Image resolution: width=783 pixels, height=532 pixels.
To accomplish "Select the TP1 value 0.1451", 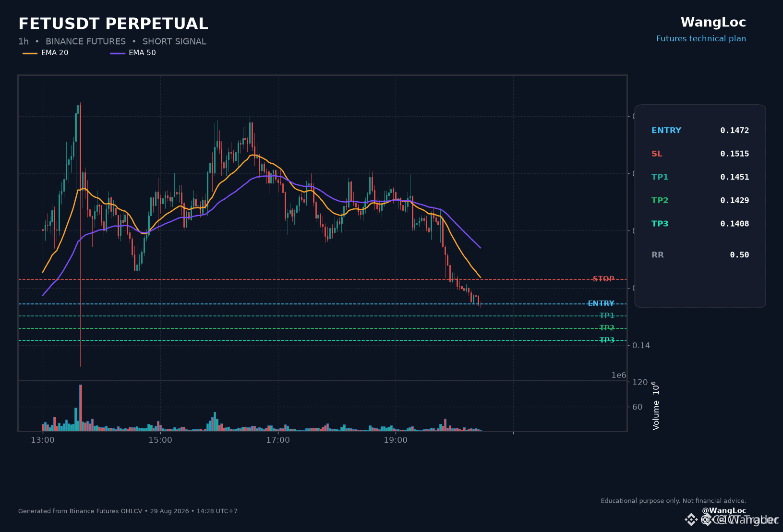I will coord(735,177).
